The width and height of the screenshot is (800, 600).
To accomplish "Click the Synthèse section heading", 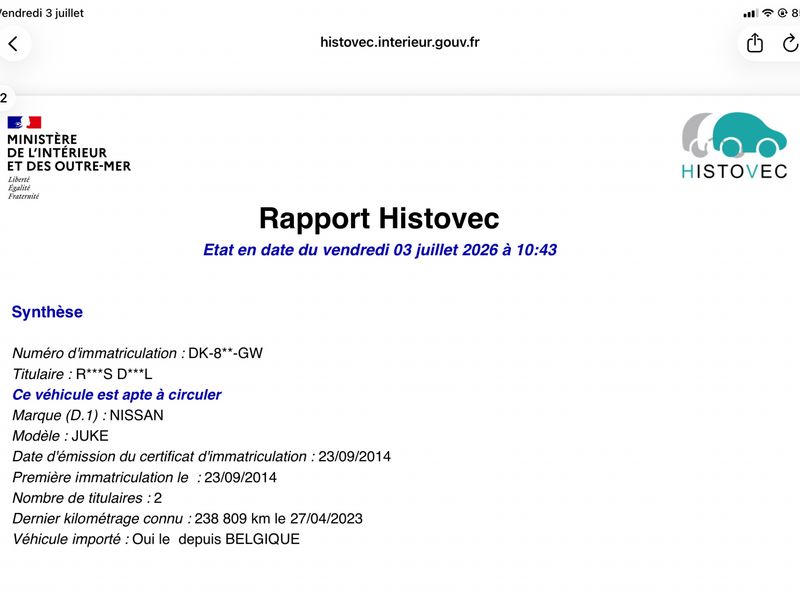I will click(47, 312).
